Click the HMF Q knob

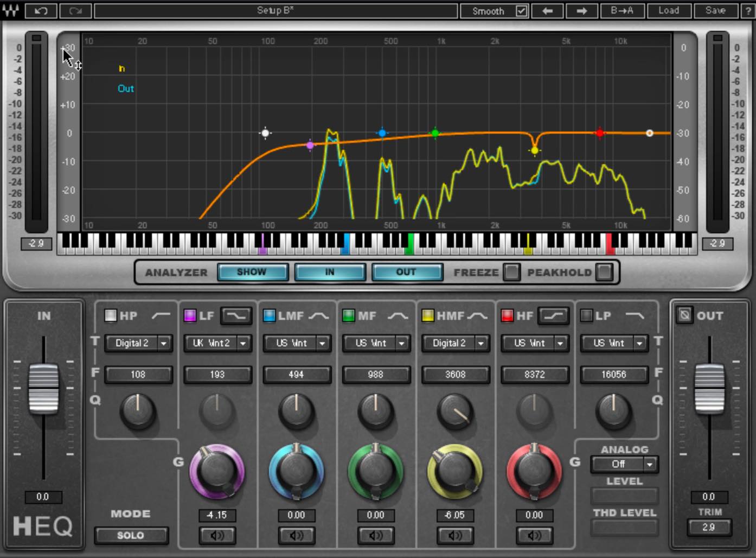point(456,411)
